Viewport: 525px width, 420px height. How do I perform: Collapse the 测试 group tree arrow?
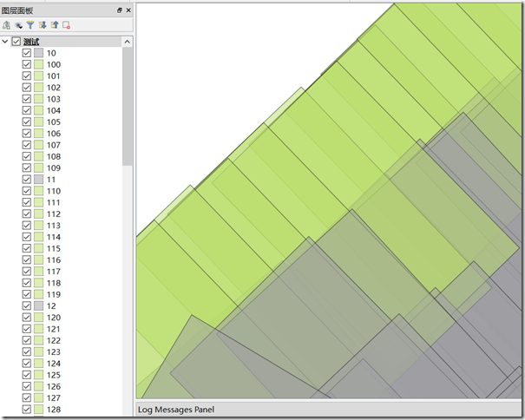tap(6, 42)
